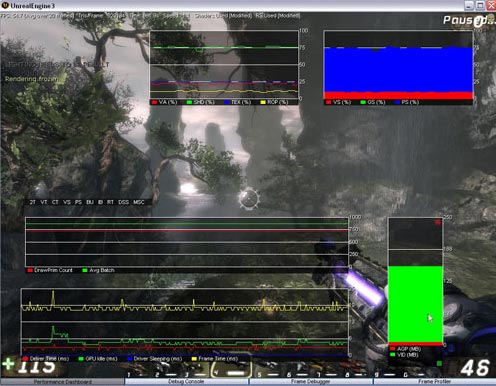Image resolution: width=496 pixels, height=386 pixels.
Task: Toggle the PS option in option strip
Action: [x=78, y=202]
